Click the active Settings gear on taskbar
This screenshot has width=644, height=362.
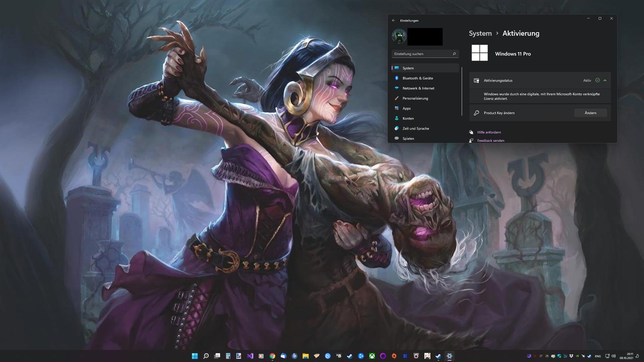pyautogui.click(x=449, y=356)
